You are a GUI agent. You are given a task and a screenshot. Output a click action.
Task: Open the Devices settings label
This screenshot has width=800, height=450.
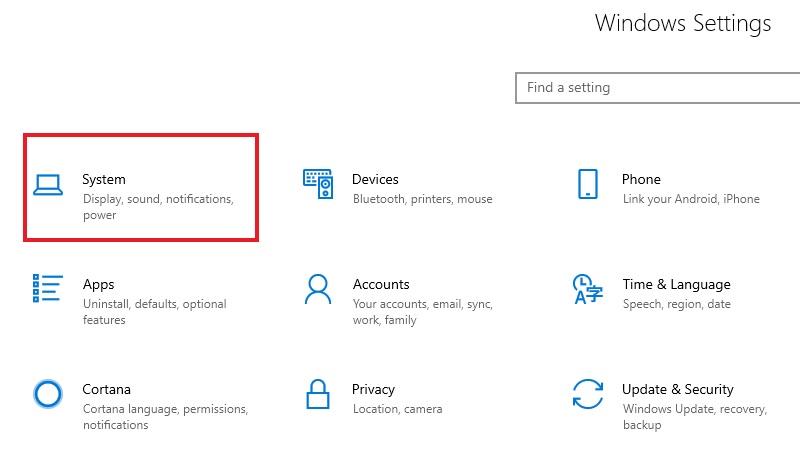(375, 180)
